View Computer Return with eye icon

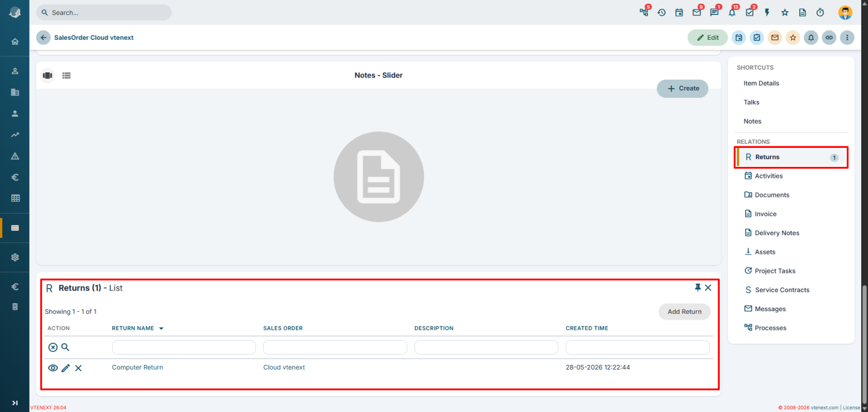coord(53,368)
